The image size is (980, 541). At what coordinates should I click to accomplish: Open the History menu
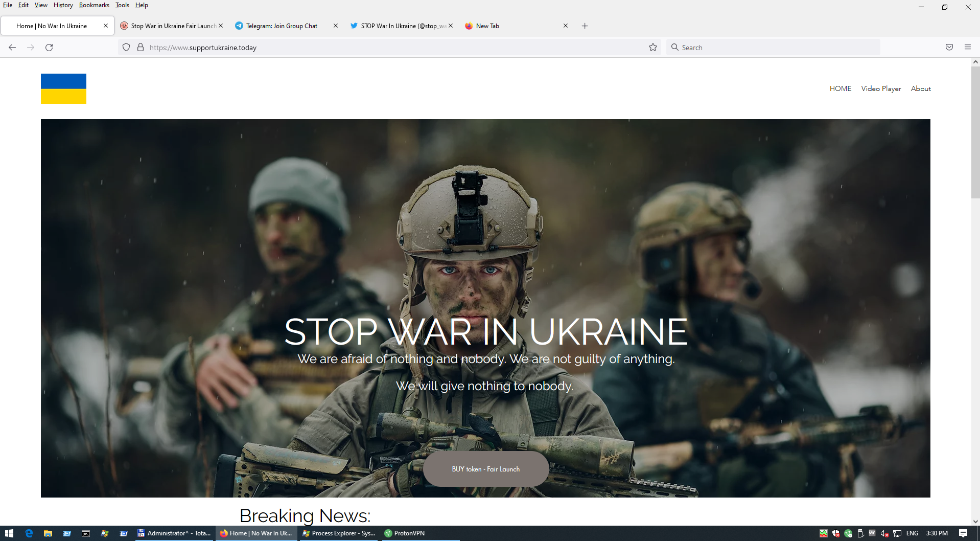click(63, 5)
